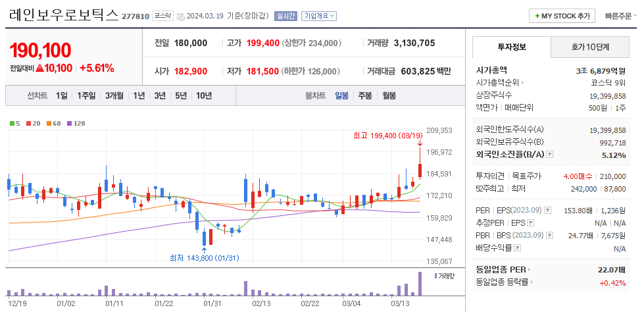Viewport: 644px width, 312px height.
Task: Click the MY STOCK 추가 button
Action: click(x=562, y=16)
